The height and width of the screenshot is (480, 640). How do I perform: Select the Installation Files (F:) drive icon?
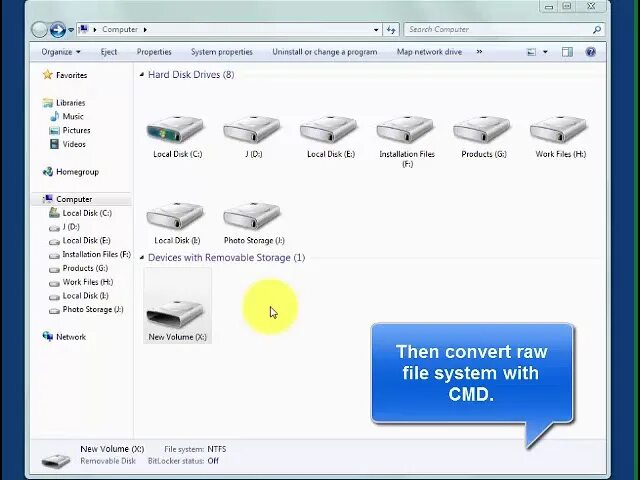pos(405,129)
